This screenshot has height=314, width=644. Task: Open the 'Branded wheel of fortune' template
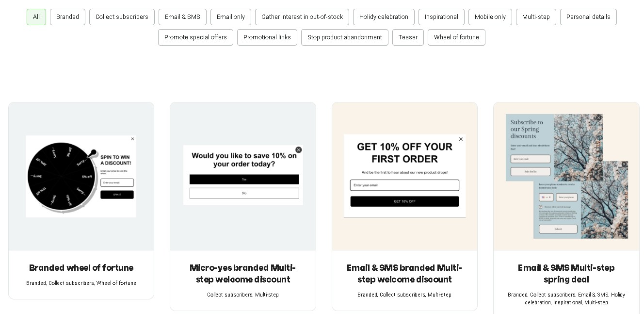(81, 268)
